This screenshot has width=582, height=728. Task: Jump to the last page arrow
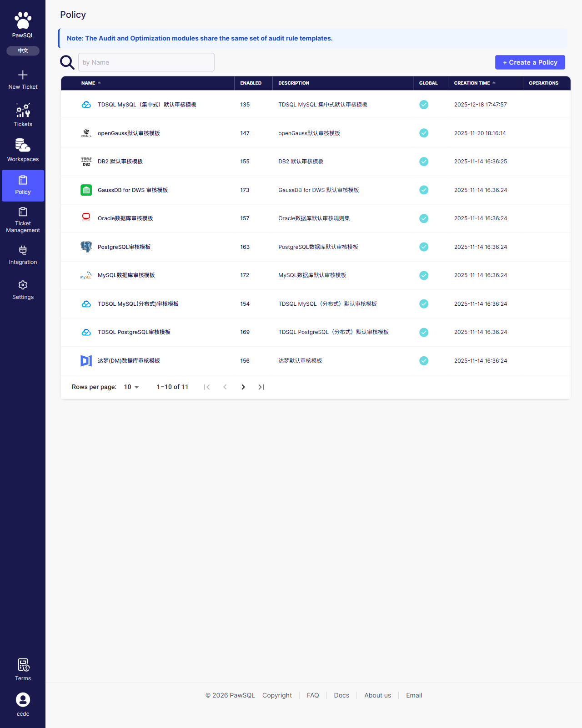[261, 387]
